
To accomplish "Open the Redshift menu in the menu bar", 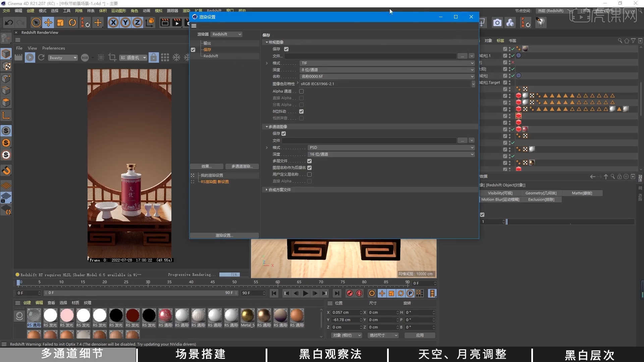I will (x=214, y=10).
